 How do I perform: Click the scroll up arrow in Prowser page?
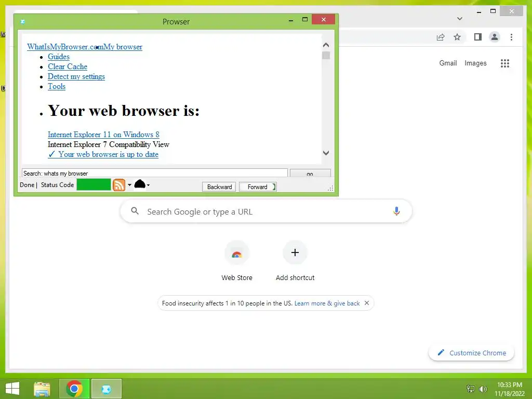pyautogui.click(x=326, y=45)
